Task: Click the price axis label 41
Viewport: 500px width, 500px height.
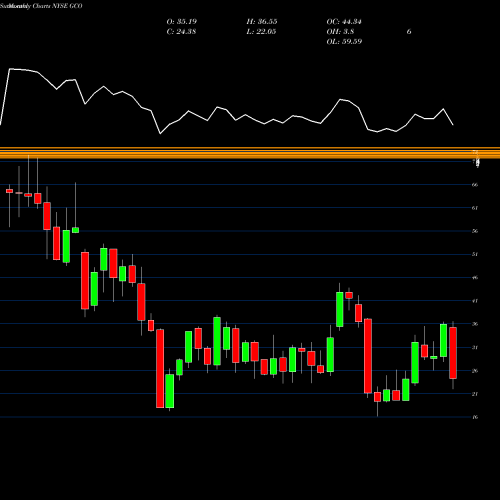Action: click(x=475, y=301)
